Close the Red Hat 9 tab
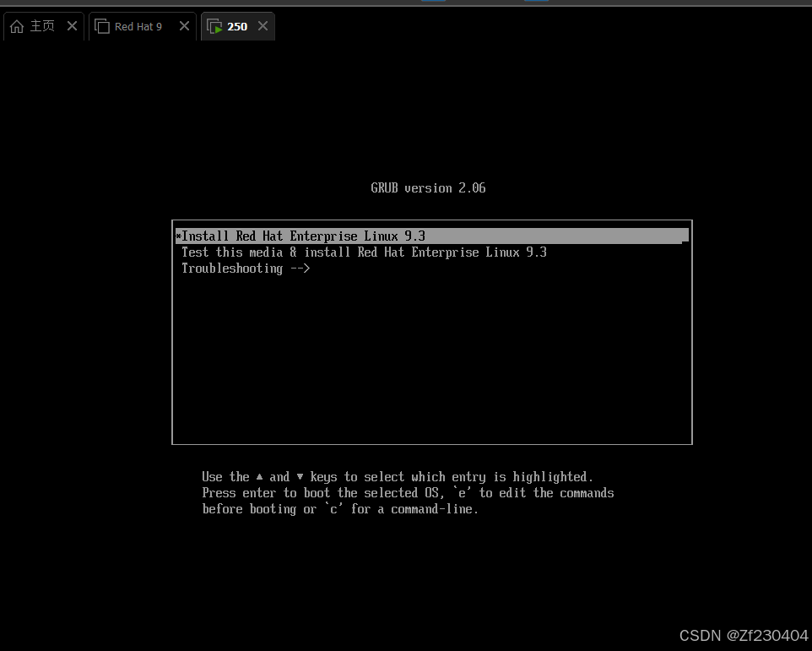 tap(184, 26)
